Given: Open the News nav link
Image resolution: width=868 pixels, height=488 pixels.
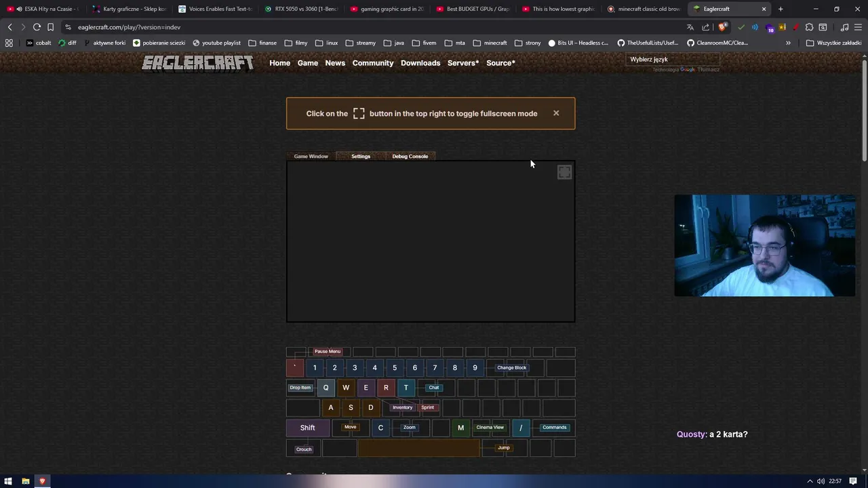Looking at the screenshot, I should point(335,63).
